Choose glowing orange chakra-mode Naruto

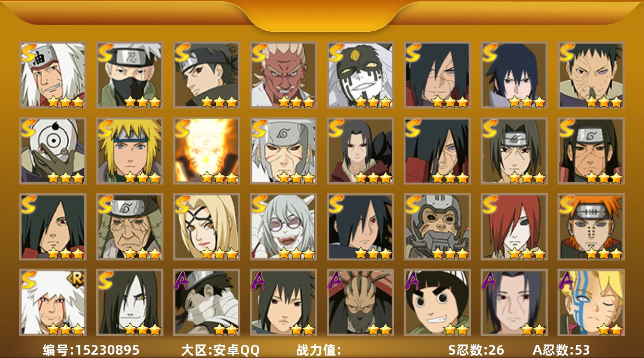[207, 151]
